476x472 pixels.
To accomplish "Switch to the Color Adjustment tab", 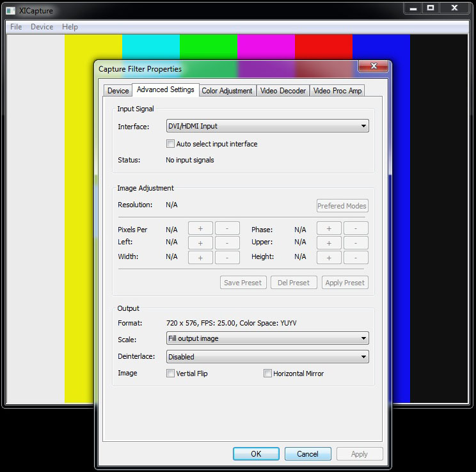I will [x=227, y=91].
